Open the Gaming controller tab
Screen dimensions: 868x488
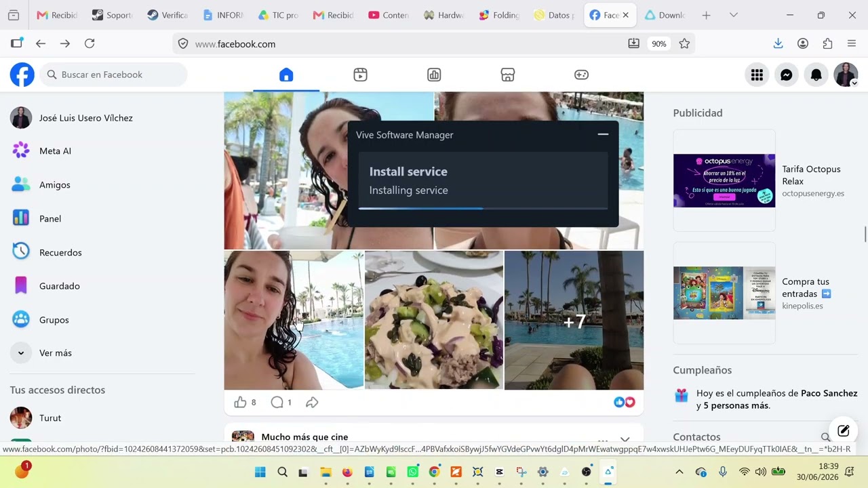(x=581, y=75)
